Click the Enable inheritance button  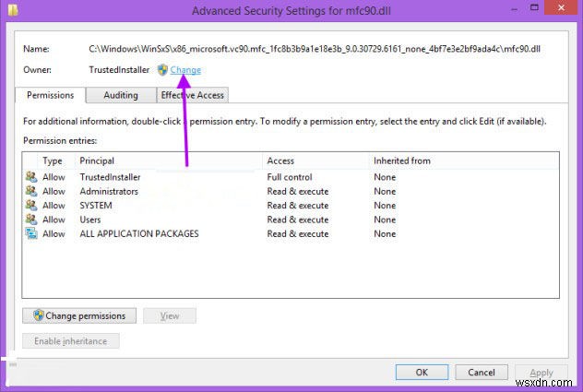click(71, 341)
